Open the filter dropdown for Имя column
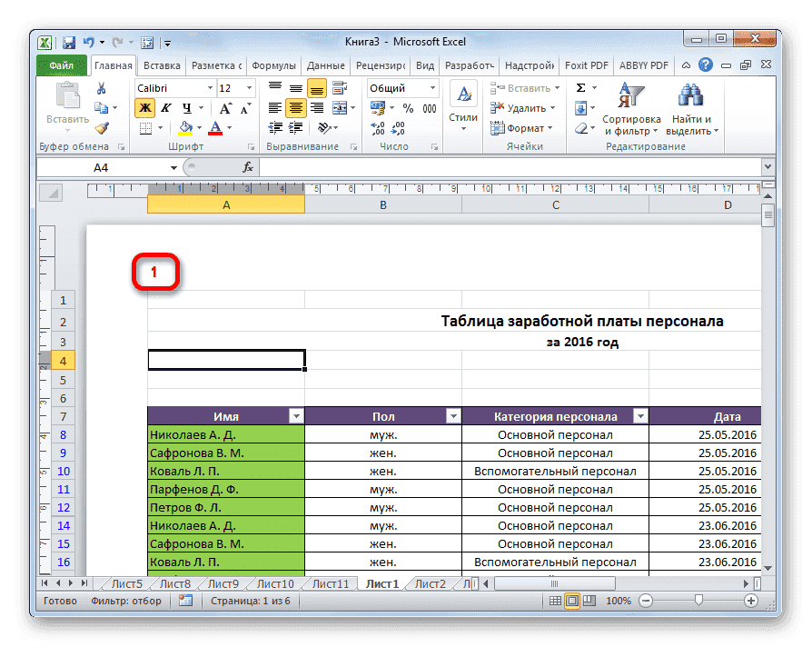 (x=296, y=415)
